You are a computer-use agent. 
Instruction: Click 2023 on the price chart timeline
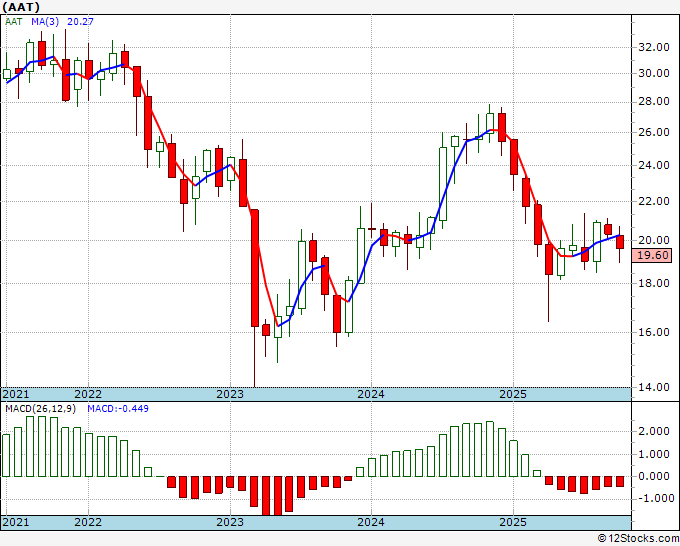(x=230, y=394)
